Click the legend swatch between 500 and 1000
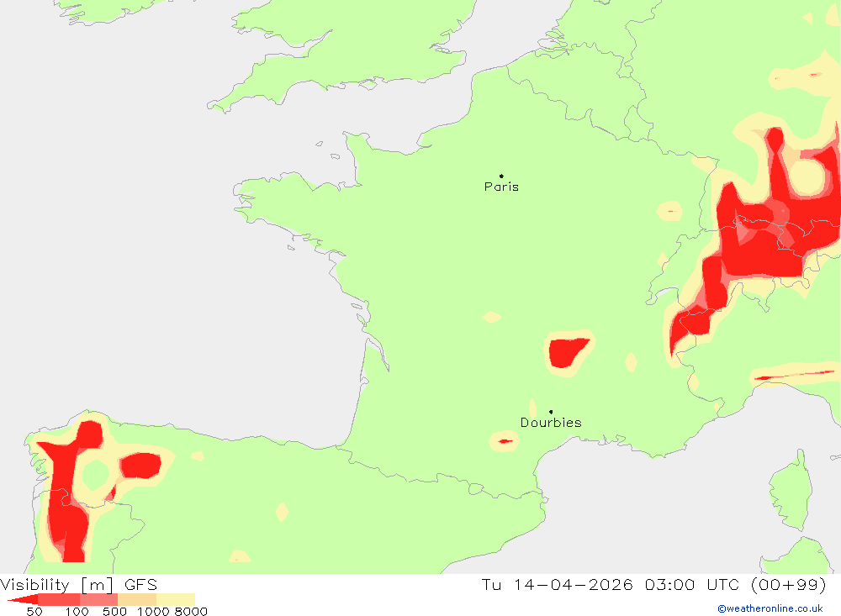 [x=137, y=599]
